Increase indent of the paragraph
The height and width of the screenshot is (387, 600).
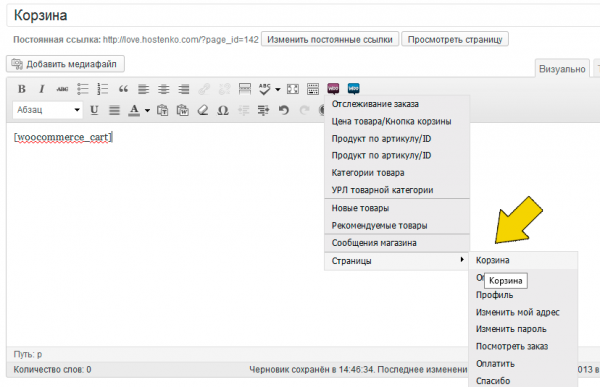(x=263, y=110)
